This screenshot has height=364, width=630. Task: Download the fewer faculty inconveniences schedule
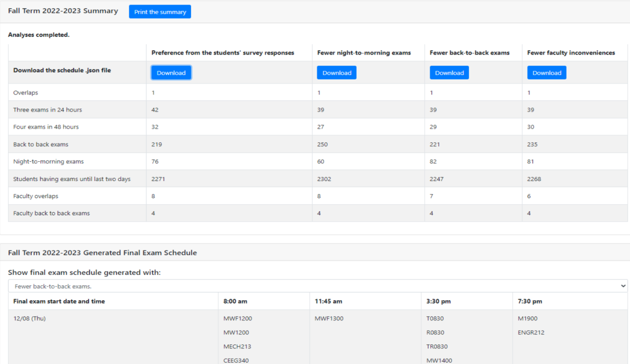(546, 73)
